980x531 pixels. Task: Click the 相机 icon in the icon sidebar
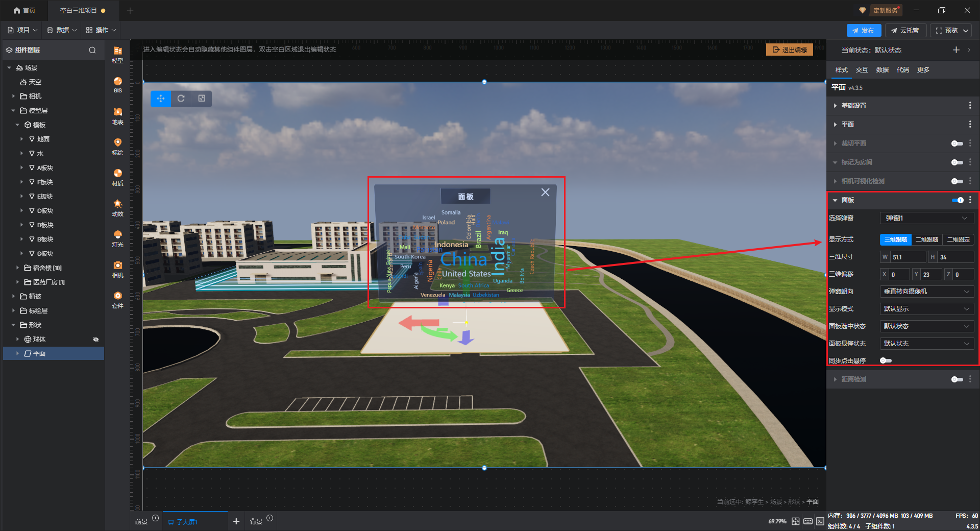pyautogui.click(x=117, y=269)
